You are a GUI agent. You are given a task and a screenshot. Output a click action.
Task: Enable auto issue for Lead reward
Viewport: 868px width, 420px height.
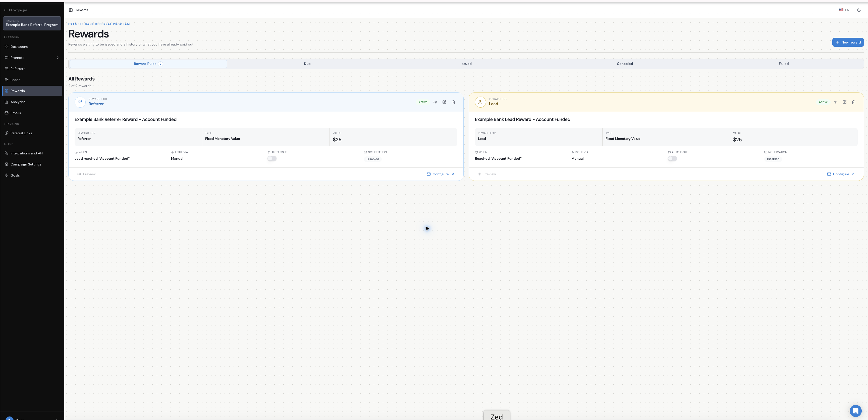click(x=672, y=158)
